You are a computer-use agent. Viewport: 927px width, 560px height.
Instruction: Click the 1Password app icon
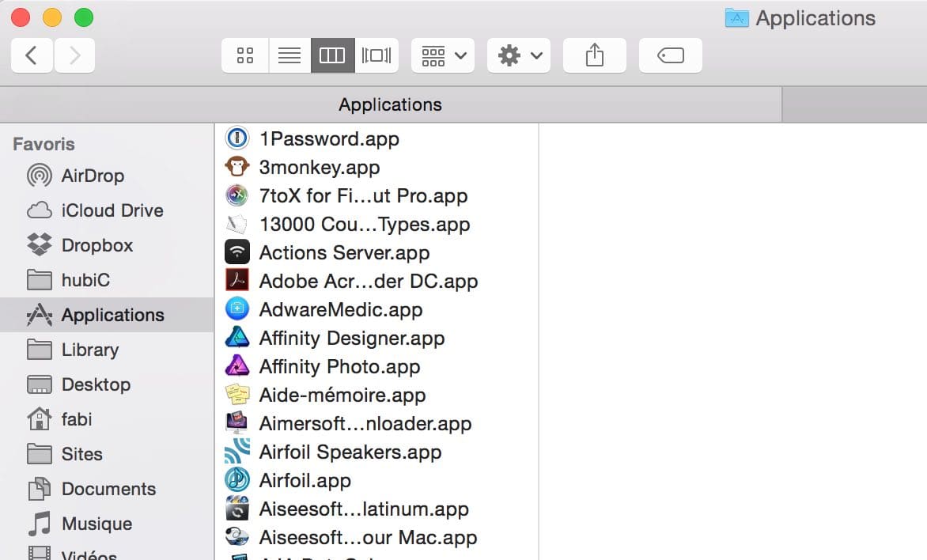click(x=237, y=138)
